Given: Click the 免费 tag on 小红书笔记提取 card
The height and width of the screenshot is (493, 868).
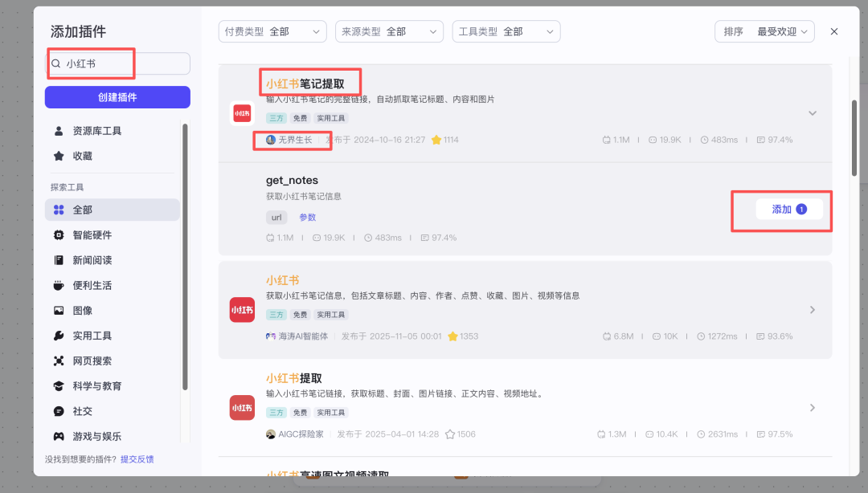Looking at the screenshot, I should click(300, 118).
